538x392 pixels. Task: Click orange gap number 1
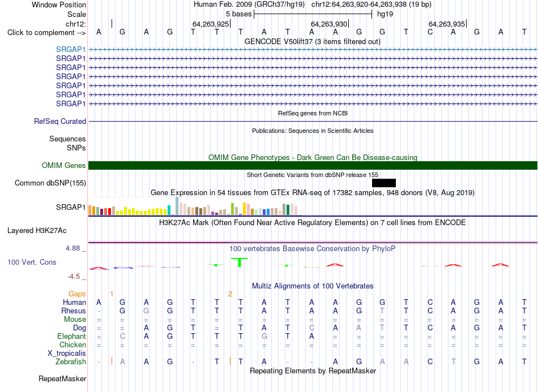pyautogui.click(x=112, y=294)
